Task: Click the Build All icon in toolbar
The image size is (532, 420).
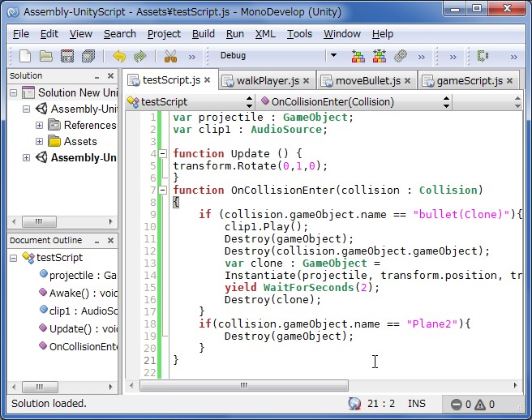Action: [x=358, y=56]
